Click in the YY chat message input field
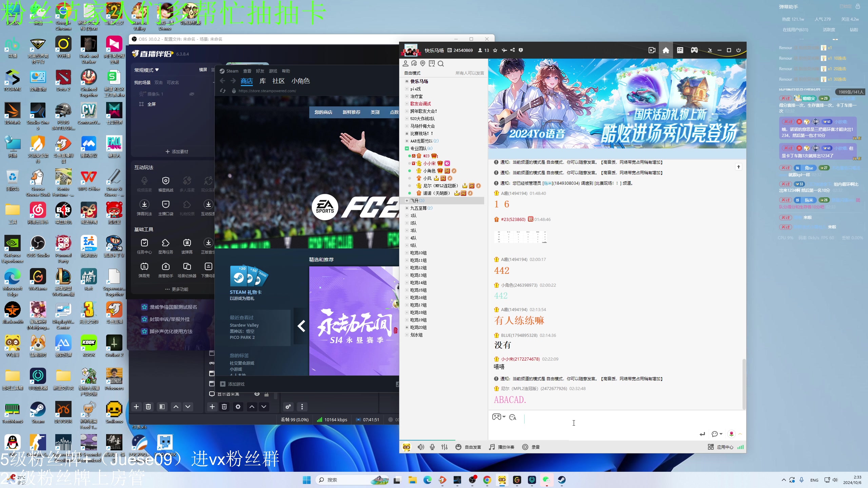 pos(617,422)
